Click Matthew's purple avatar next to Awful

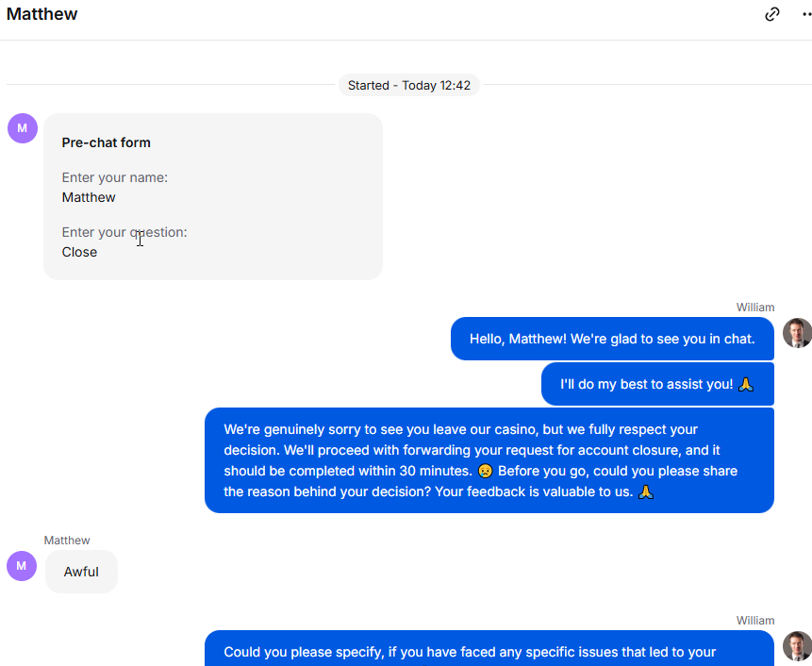pos(22,565)
